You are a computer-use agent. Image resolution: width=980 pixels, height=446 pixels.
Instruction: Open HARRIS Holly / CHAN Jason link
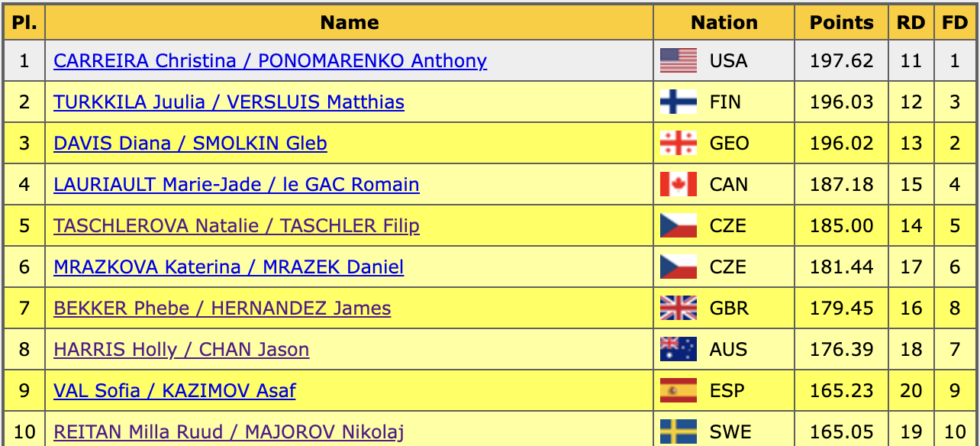click(181, 350)
